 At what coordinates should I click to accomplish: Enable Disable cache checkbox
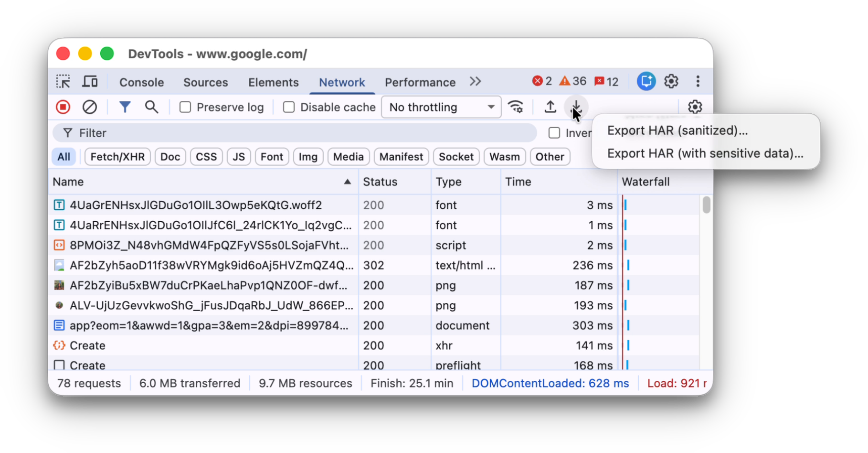(x=289, y=107)
